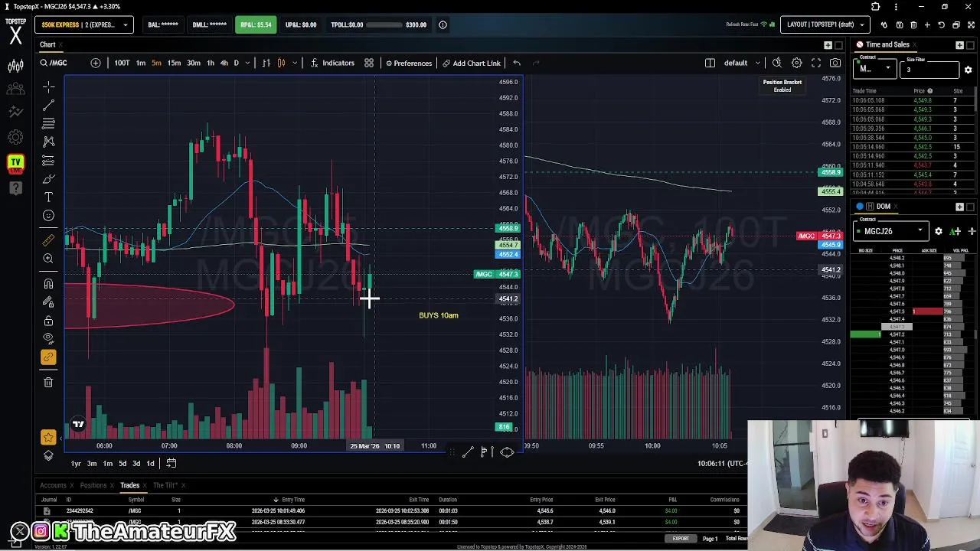Open Time and Sales settings gear

pos(968,70)
